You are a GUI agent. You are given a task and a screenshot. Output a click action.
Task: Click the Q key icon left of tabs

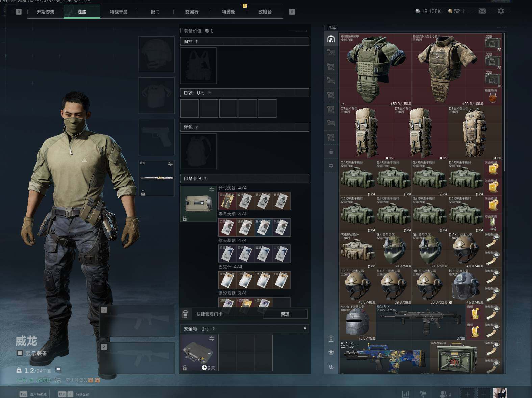click(19, 12)
